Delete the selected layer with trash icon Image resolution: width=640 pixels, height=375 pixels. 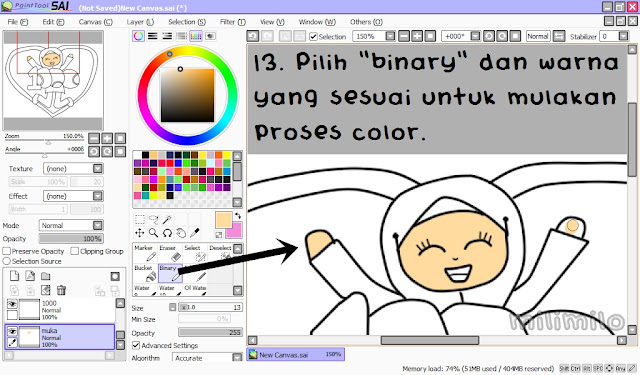coord(61,290)
